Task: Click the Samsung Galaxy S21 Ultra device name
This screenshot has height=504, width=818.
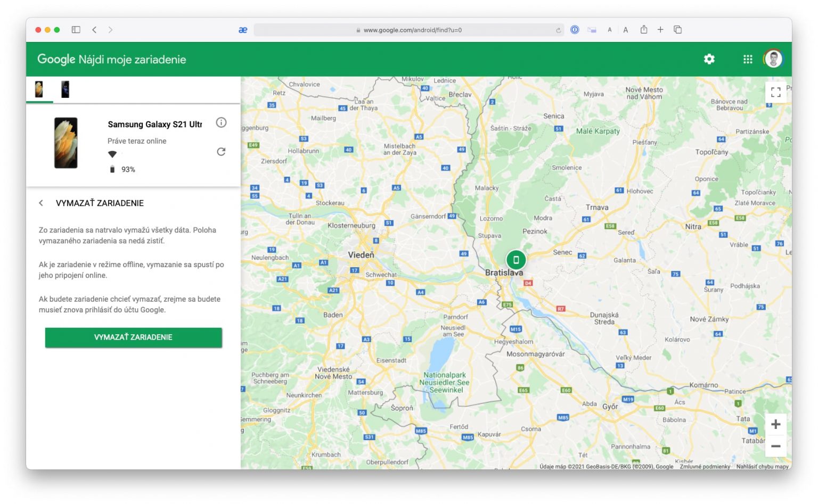Action: tap(155, 125)
